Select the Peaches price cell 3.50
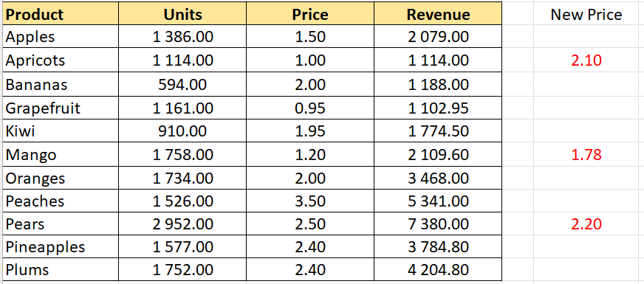This screenshot has height=284, width=644. (310, 201)
